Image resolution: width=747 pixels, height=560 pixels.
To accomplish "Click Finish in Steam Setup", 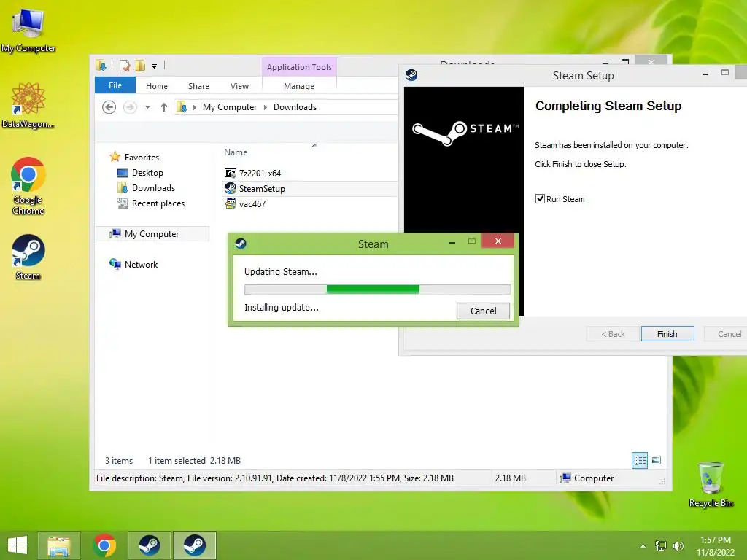I will pos(667,334).
